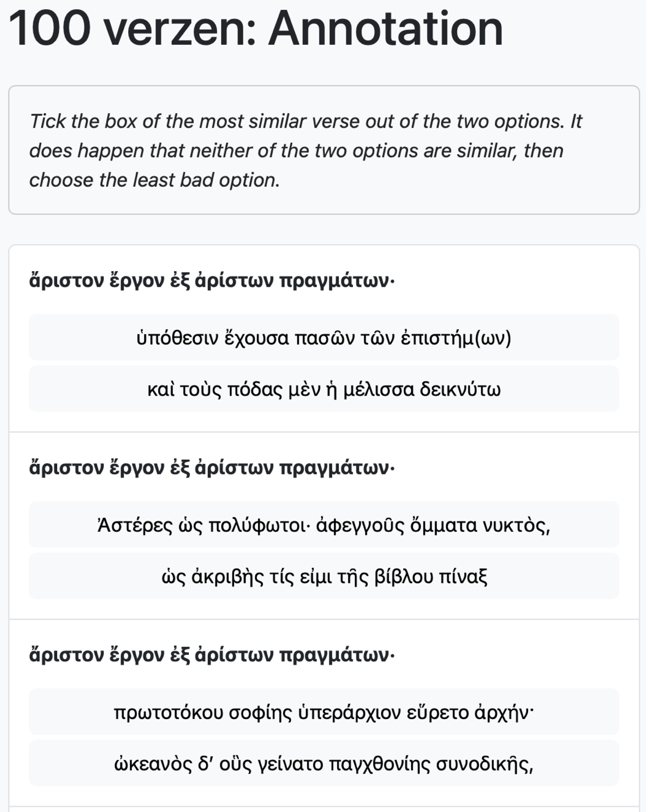Pick the verse starting Ἀστέρες ὡς πολύφωτοι
Viewport: 646px width, 812px height.
324,525
